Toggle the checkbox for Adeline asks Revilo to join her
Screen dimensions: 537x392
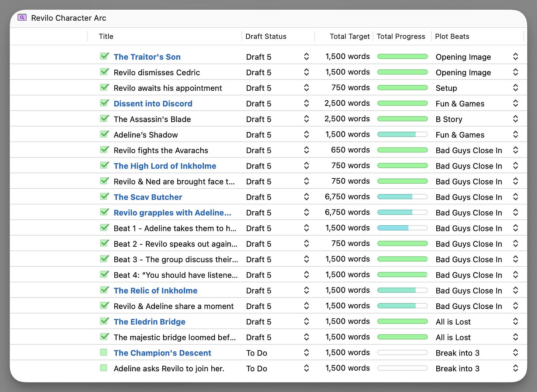[104, 368]
